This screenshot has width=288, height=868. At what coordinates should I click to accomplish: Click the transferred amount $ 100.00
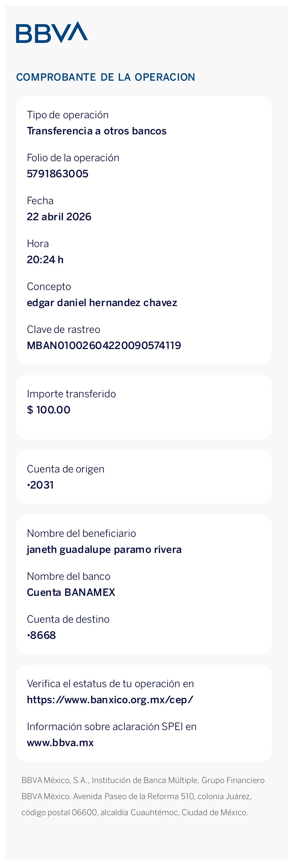coord(49,410)
